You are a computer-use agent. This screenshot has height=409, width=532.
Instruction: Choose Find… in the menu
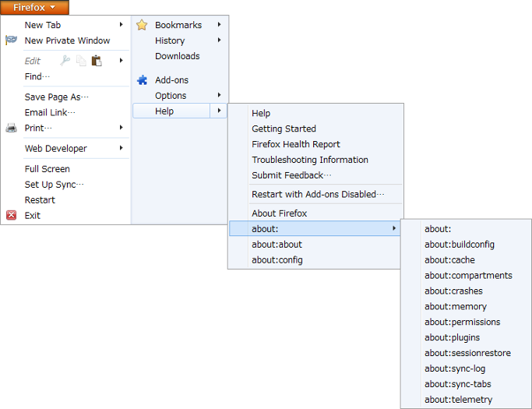37,76
